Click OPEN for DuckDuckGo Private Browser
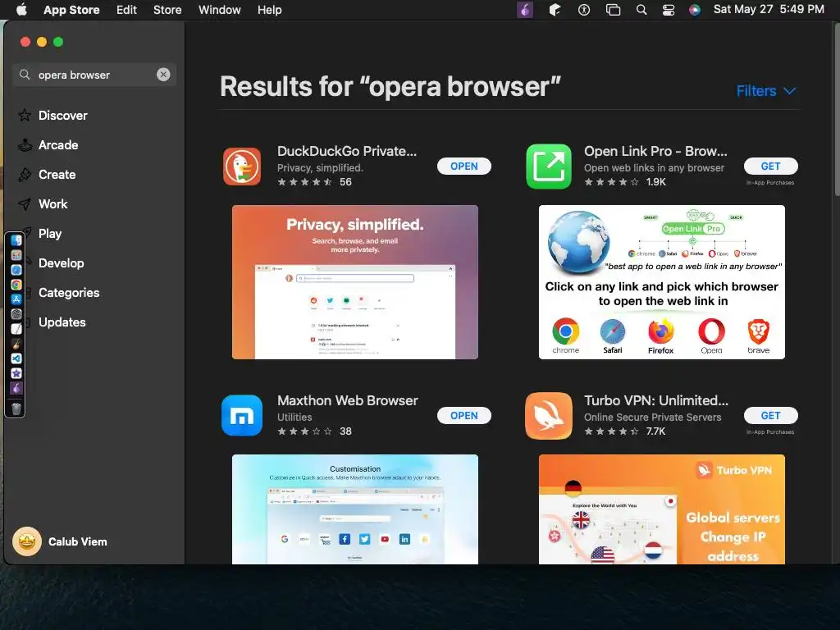This screenshot has width=840, height=630. pyautogui.click(x=464, y=166)
